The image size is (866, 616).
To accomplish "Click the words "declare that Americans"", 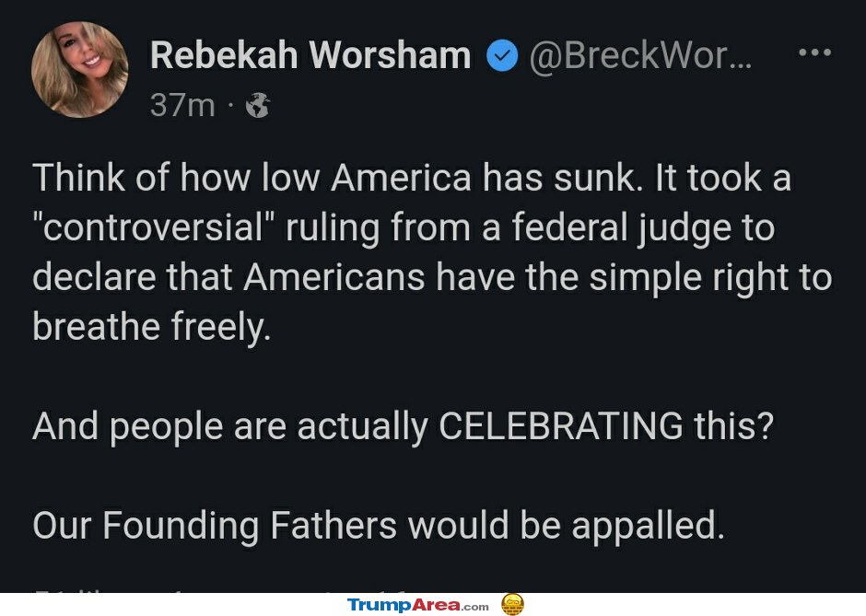I will (x=228, y=276).
